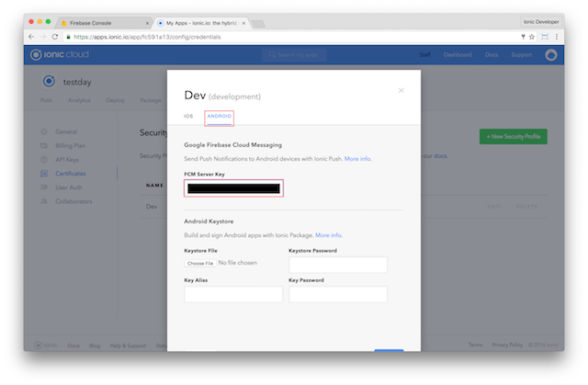
Task: Click the API Keys sidebar icon
Action: tap(44, 158)
